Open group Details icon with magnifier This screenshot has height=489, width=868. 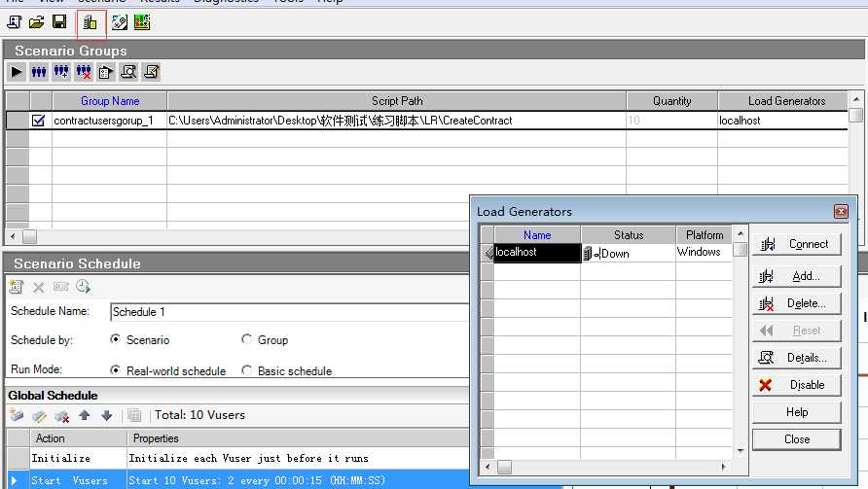(128, 72)
